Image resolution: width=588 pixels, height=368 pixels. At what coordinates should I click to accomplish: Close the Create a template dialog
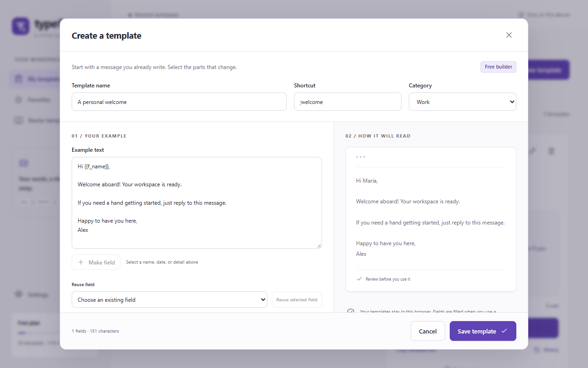[x=509, y=35]
